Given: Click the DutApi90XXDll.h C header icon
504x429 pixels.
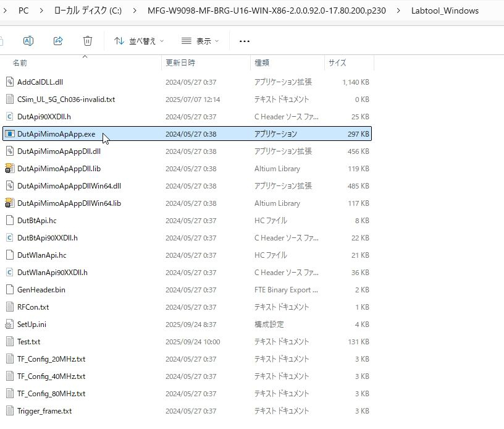Looking at the screenshot, I should [x=9, y=116].
